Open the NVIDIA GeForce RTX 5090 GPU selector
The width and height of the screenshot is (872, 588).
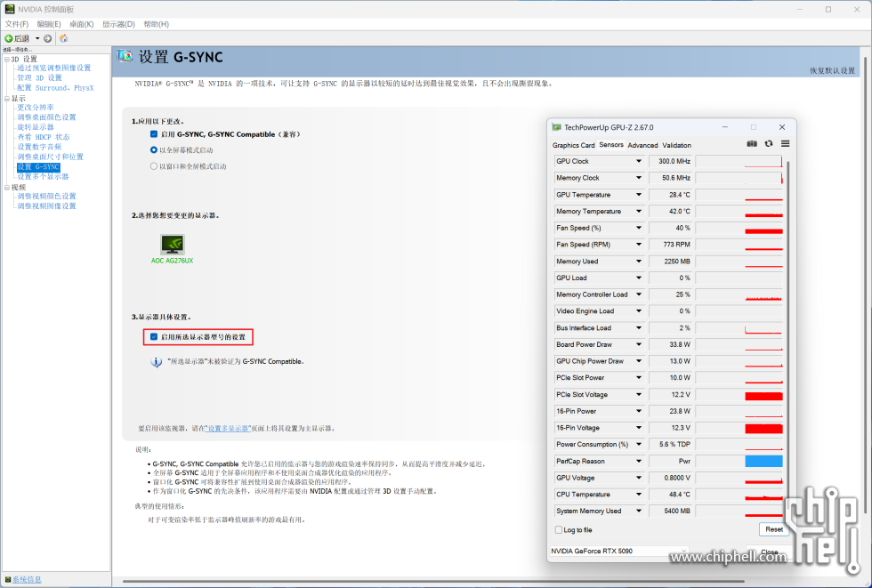tap(619, 551)
